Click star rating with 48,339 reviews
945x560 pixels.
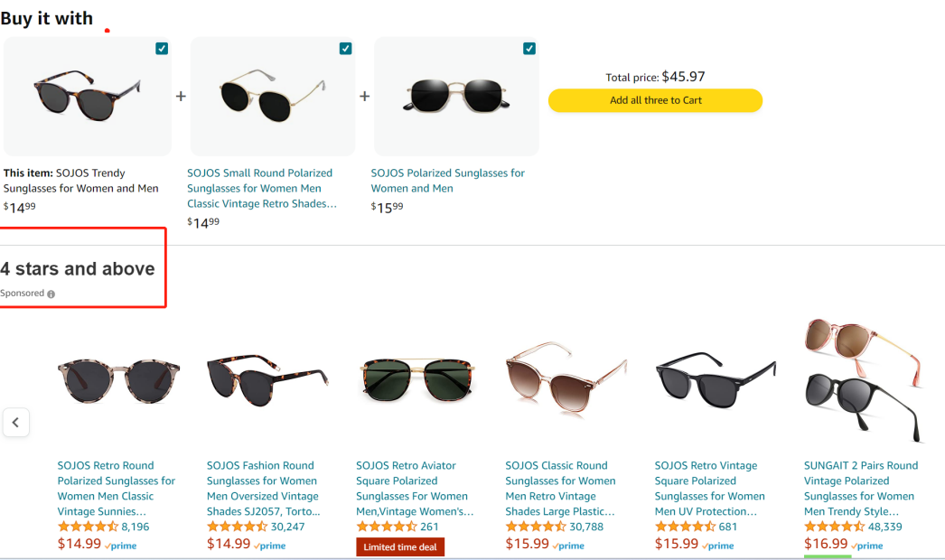click(x=834, y=527)
